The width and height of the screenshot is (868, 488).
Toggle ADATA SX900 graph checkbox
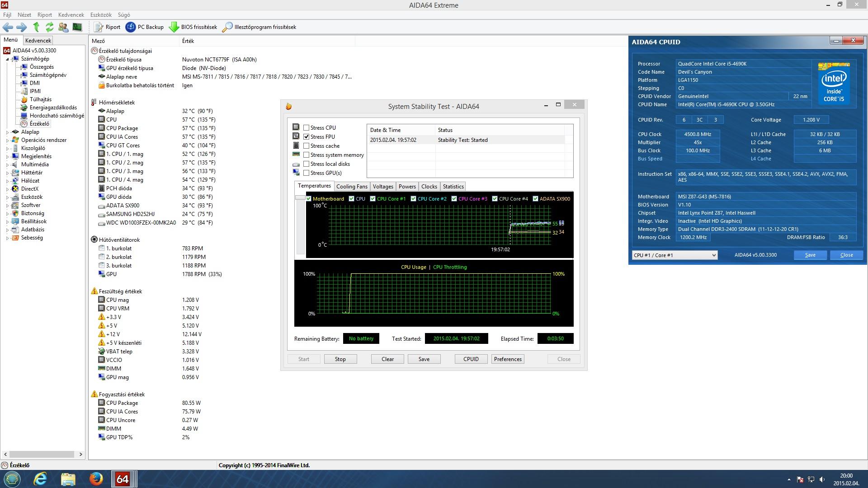[535, 199]
